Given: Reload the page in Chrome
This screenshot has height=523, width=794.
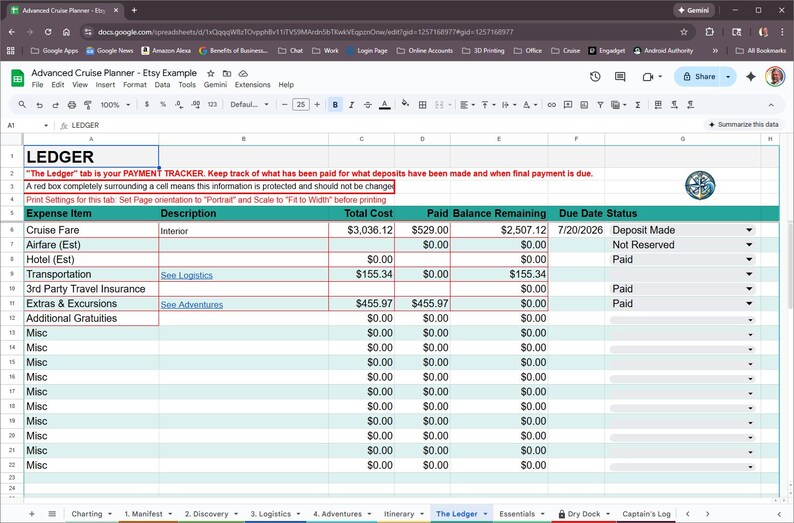Looking at the screenshot, I should pyautogui.click(x=48, y=32).
